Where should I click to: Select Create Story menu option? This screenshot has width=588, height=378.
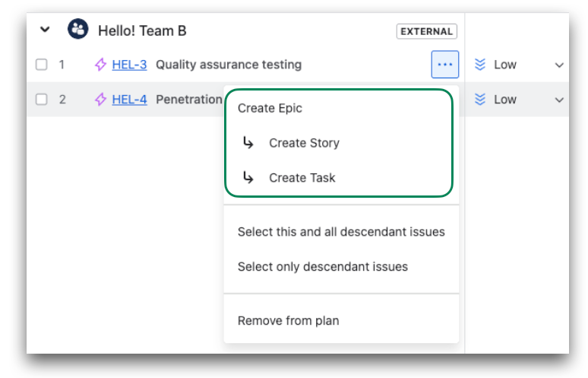[x=304, y=143]
